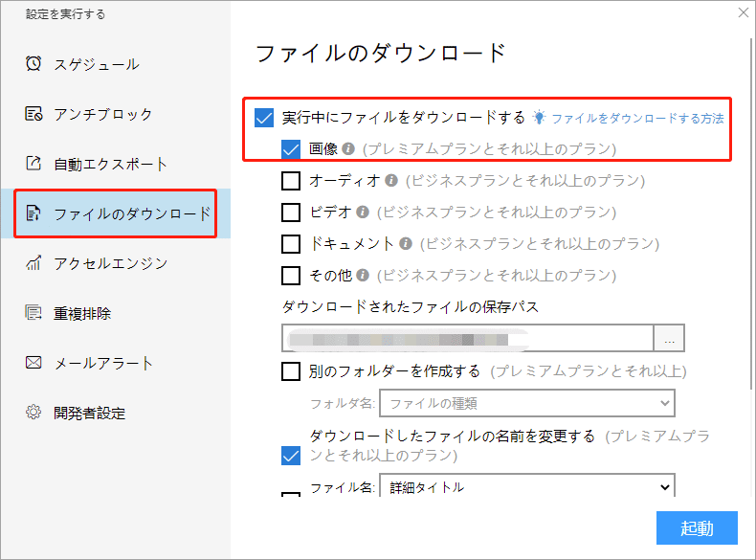Click the アクセルエンジン chart icon
Viewport: 756px width, 560px height.
[x=33, y=263]
